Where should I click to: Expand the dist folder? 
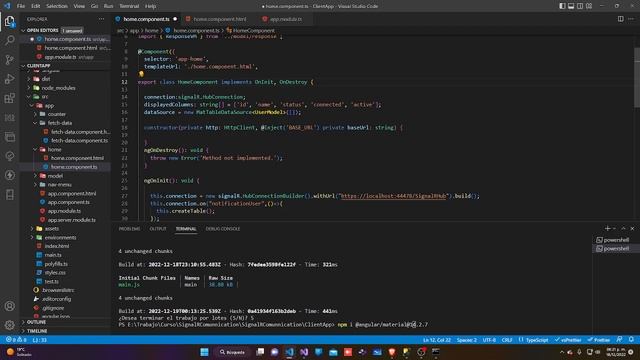[29, 79]
